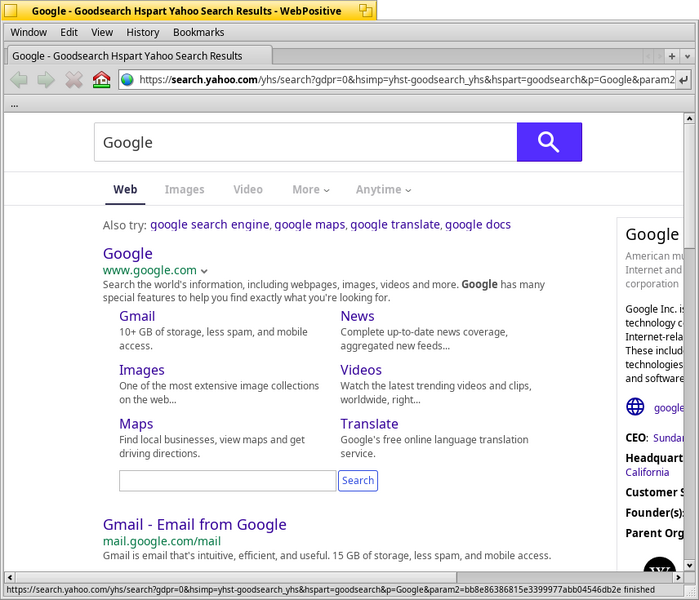Expand the chevron next to www.google.com

204,271
